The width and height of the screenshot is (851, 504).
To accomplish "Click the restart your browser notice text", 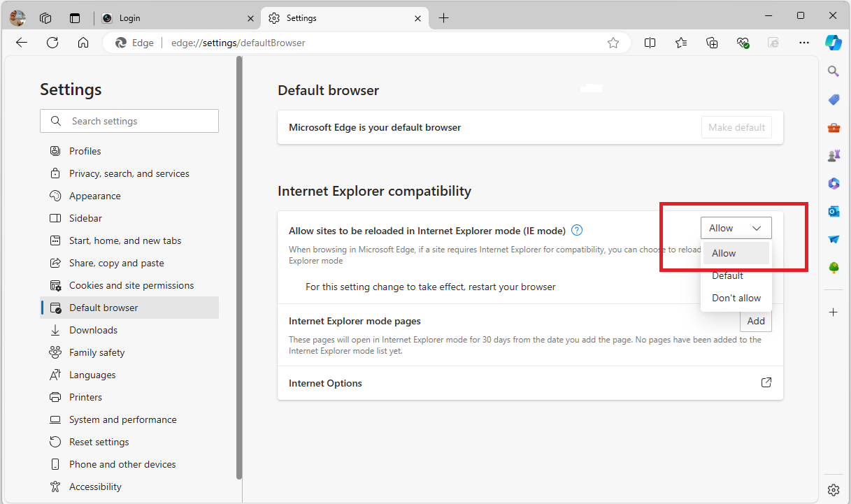I will [x=431, y=287].
